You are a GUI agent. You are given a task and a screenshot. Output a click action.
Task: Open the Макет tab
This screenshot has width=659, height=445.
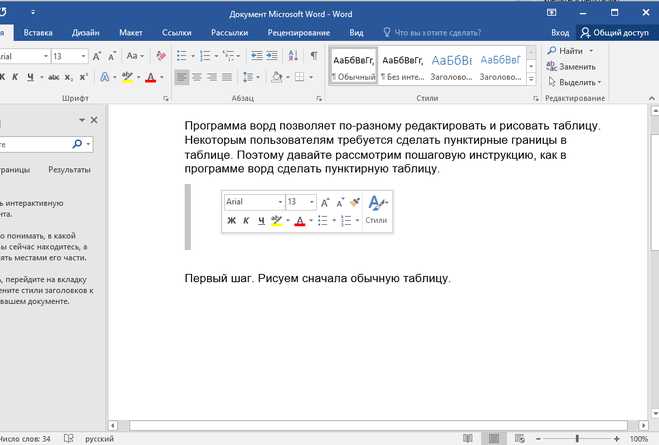pyautogui.click(x=131, y=33)
